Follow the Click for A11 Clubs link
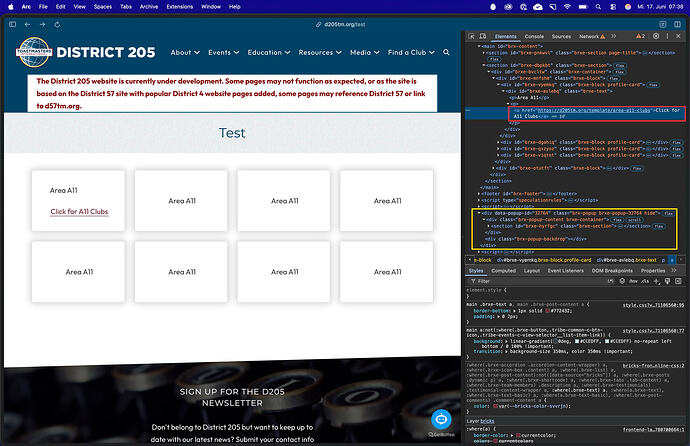Screen dimensions: 690x446 (x=79, y=212)
